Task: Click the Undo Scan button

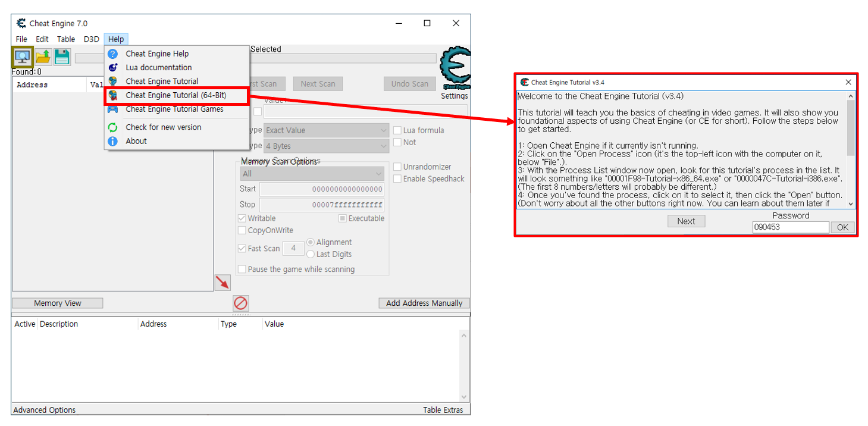Action: 409,84
